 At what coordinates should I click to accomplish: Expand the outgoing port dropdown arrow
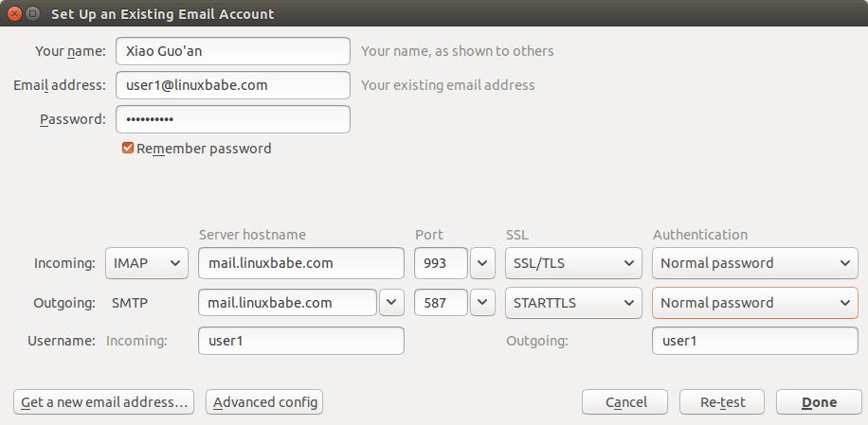click(x=483, y=303)
